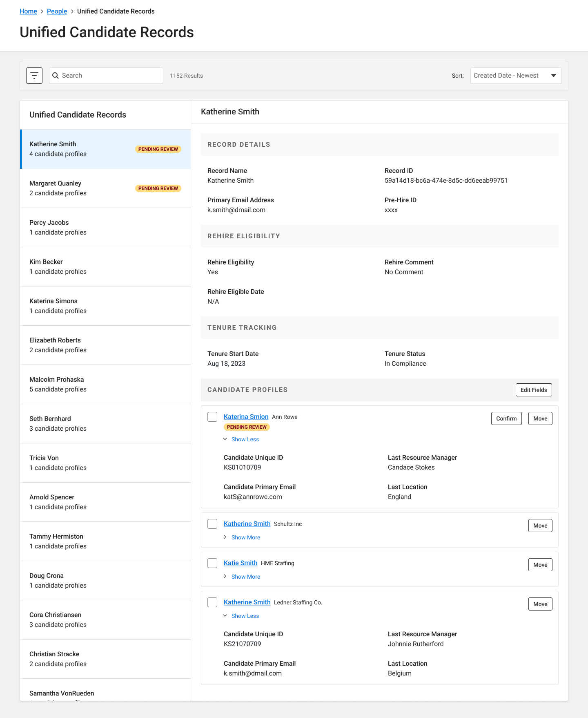Move the Katie Smith profile
This screenshot has height=718, width=588.
tap(540, 565)
